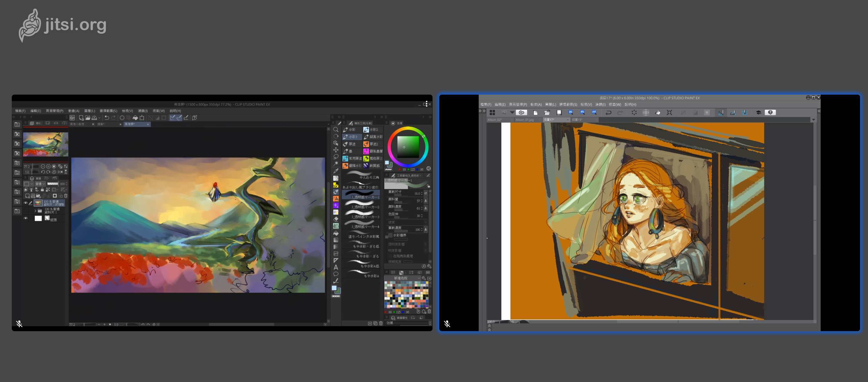868x382 pixels.
Task: Click export jpg icon in right window
Action: pos(570,112)
